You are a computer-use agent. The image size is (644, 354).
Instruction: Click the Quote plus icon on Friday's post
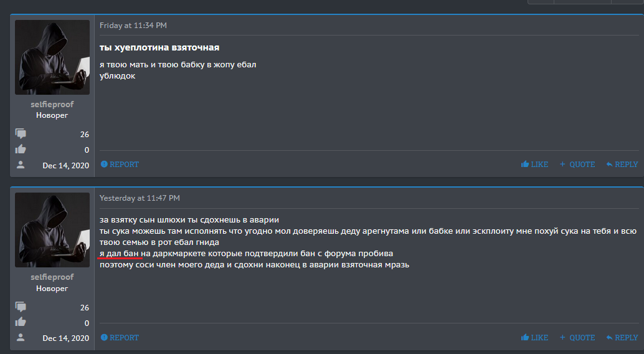[x=562, y=165]
